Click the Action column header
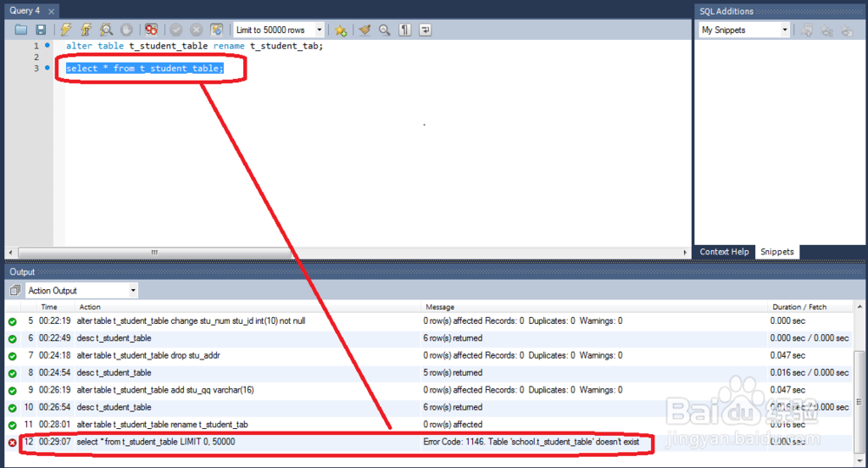This screenshot has height=468, width=868. 89,307
